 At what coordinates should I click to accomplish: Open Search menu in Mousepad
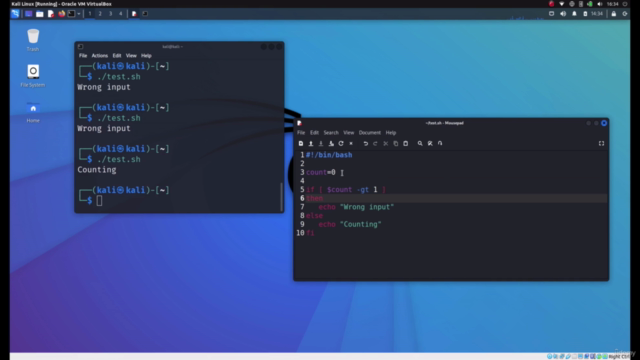coord(331,133)
